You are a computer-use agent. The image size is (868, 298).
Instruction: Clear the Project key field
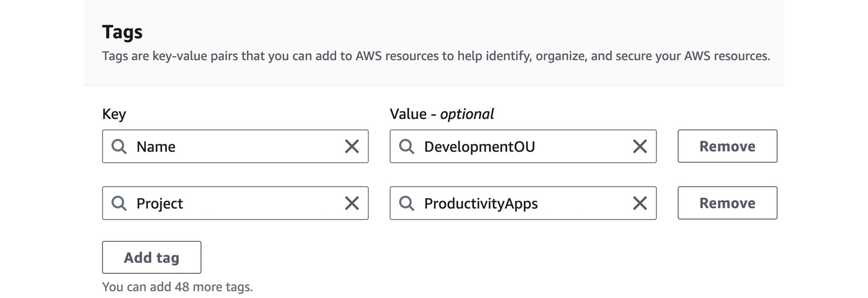[352, 203]
